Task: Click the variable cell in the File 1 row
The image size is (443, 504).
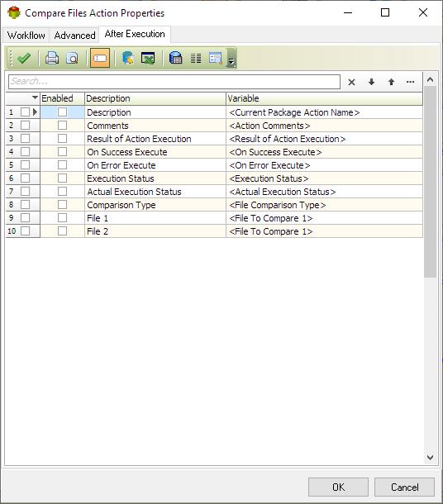Action: point(324,218)
